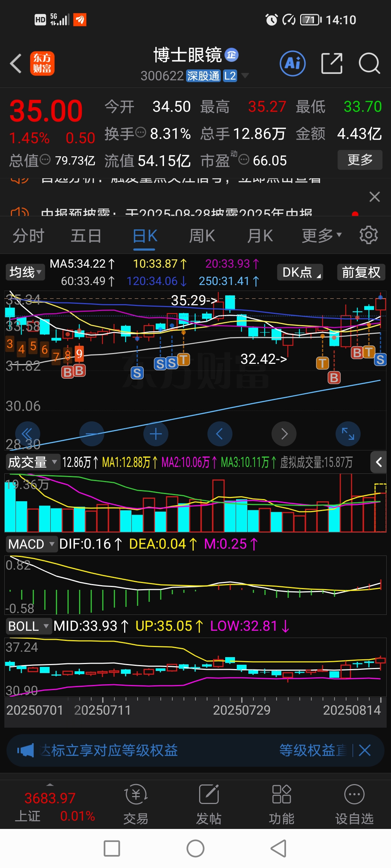
Task: Tap the 深股通 badge
Action: [x=203, y=76]
